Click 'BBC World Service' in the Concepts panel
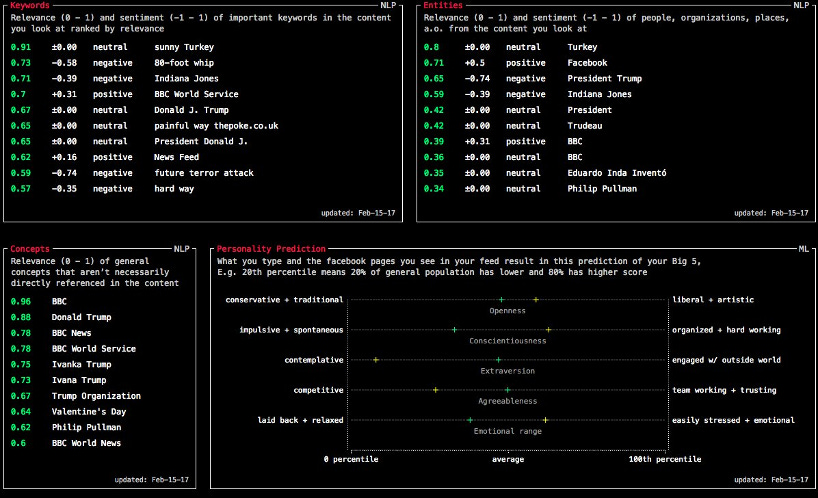818x498 pixels. point(94,348)
